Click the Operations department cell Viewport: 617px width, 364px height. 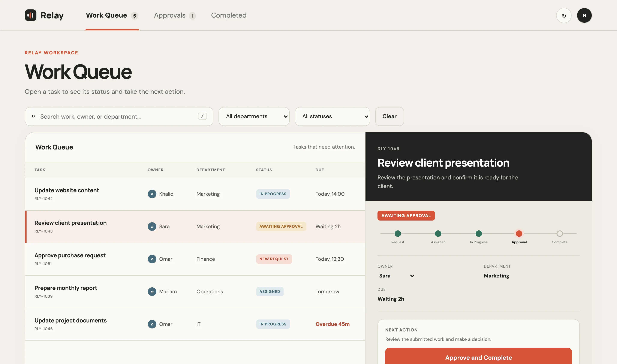210,292
